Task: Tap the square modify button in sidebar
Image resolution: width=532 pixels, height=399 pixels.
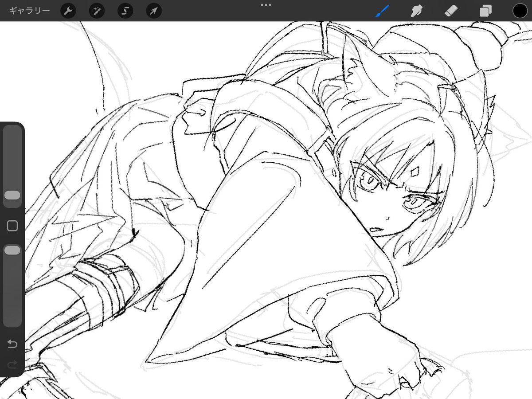Action: pos(12,226)
